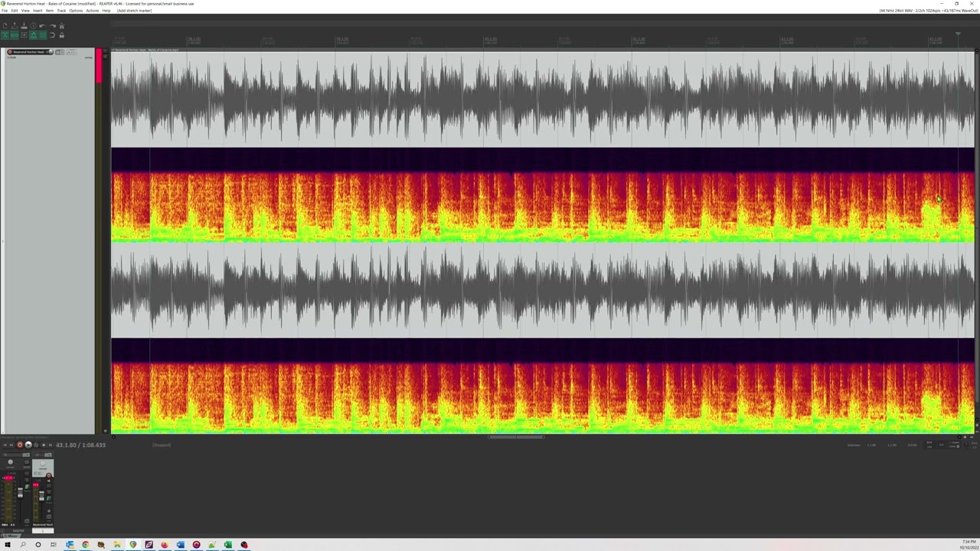Viewport: 980px width, 551px height.
Task: Click the audio item title bar in the arrange view
Action: click(542, 50)
